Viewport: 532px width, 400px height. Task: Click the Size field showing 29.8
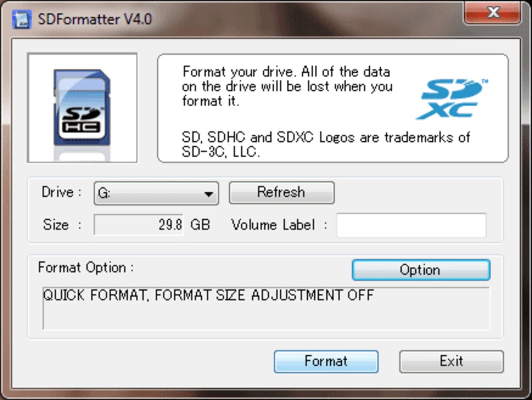click(x=139, y=225)
